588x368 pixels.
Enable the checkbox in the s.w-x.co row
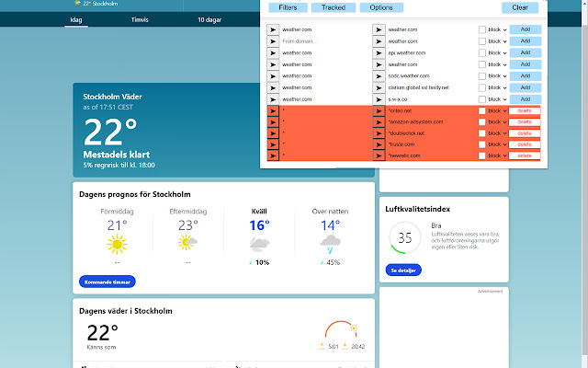(x=482, y=98)
